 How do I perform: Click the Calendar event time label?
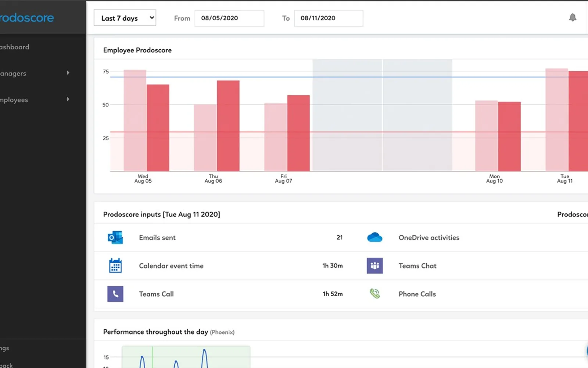171,266
